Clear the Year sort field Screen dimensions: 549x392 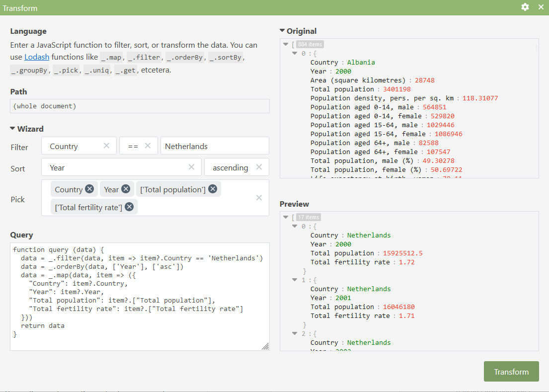(191, 167)
